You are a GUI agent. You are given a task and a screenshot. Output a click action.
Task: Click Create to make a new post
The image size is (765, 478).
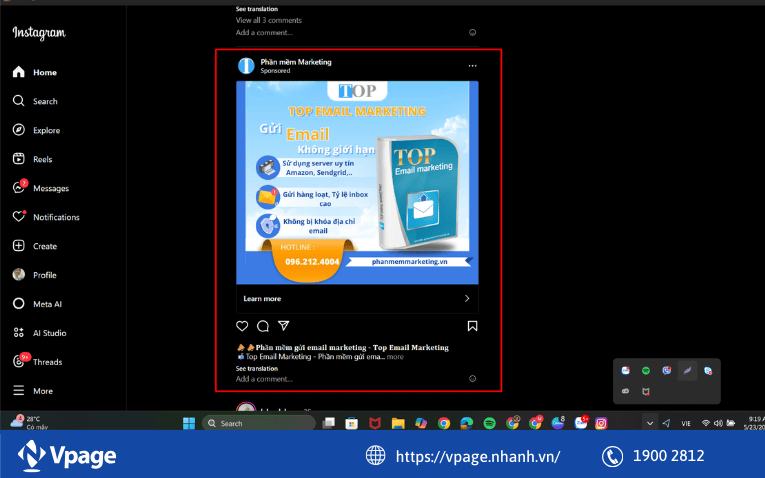click(35, 246)
